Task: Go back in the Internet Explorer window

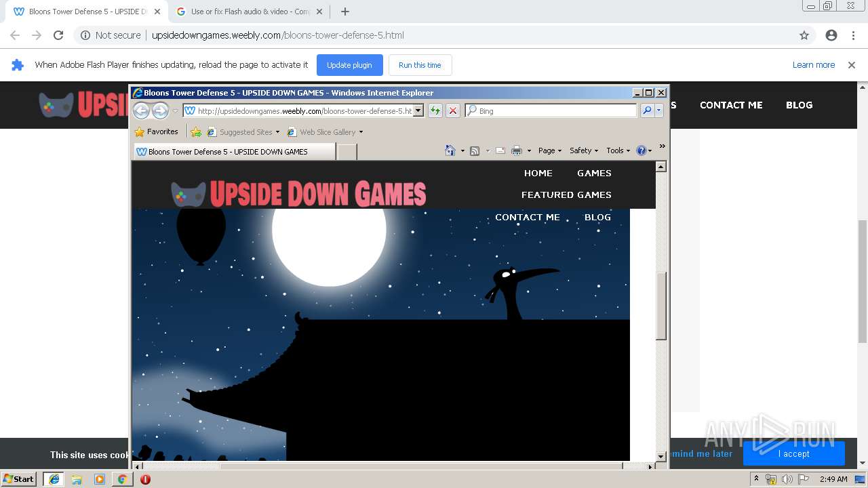Action: pos(141,110)
